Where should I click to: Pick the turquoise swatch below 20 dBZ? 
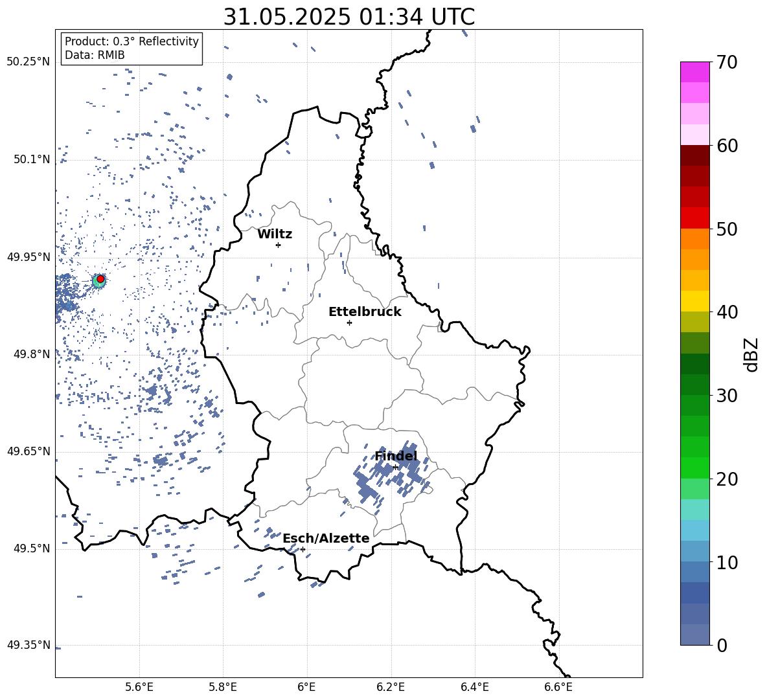(694, 510)
